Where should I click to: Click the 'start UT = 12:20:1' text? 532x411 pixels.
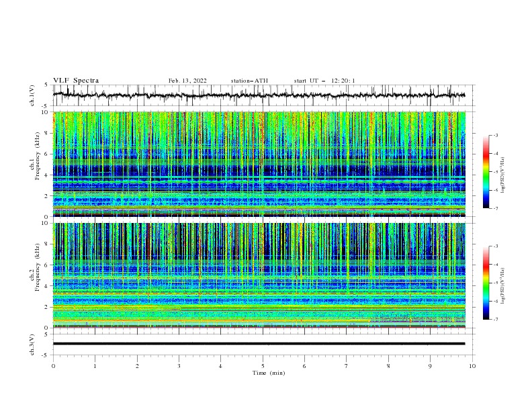click(x=324, y=81)
